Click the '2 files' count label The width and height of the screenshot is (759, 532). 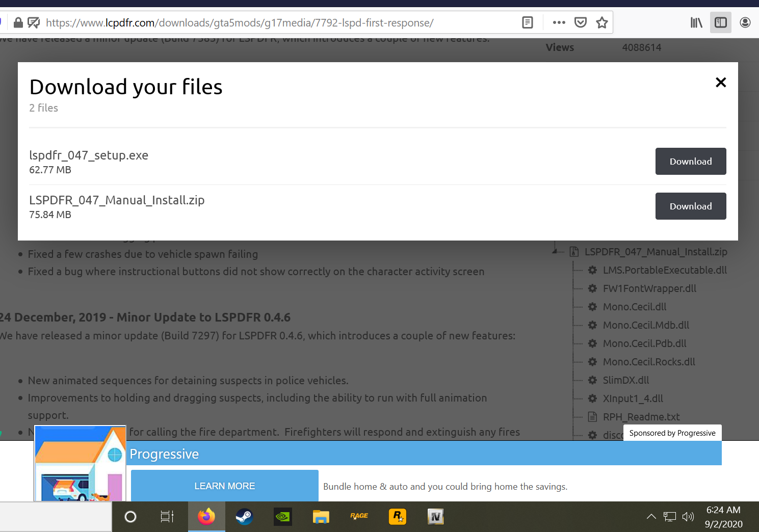pyautogui.click(x=43, y=108)
